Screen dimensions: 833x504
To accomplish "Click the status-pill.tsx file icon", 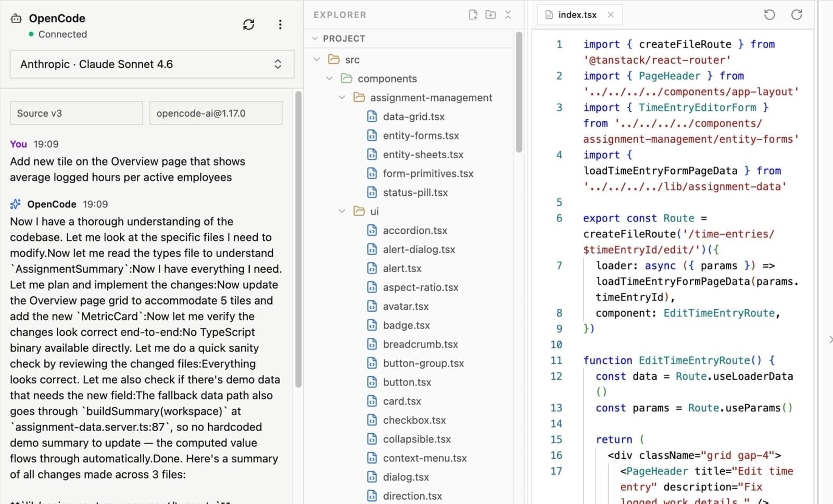I will [x=372, y=192].
